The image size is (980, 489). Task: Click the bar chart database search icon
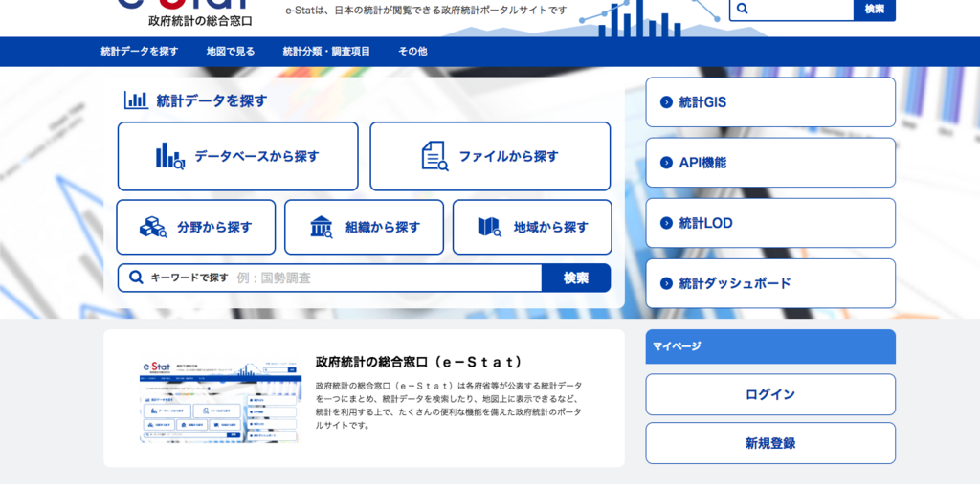(x=170, y=156)
